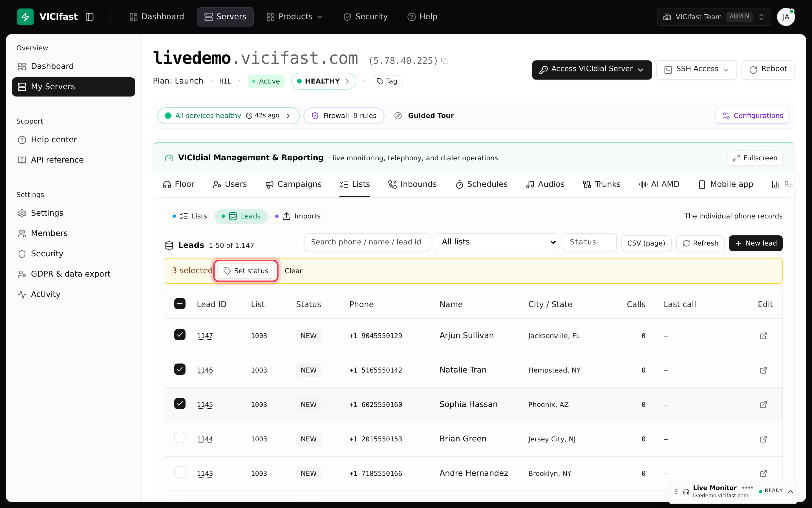Switch to the Campaigns tab

pyautogui.click(x=293, y=185)
